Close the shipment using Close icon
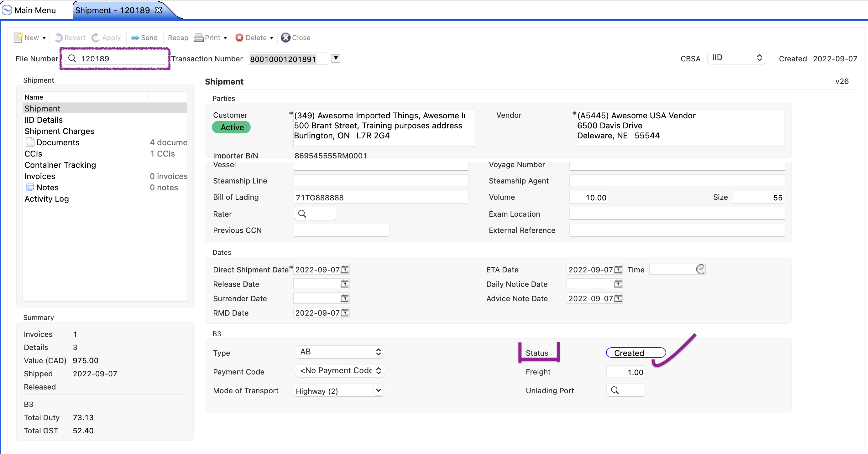 [x=285, y=38]
